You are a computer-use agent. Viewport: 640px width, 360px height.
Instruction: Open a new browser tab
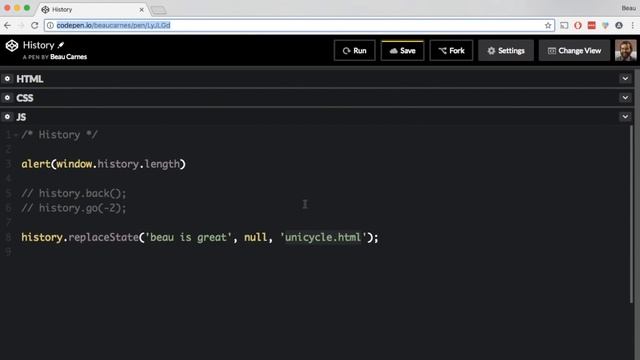(x=159, y=10)
